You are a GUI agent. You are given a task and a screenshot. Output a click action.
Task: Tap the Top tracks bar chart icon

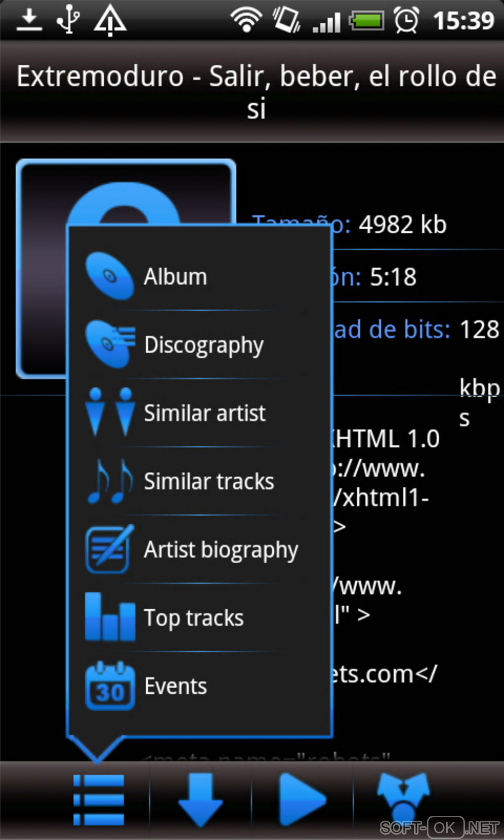pos(110,616)
